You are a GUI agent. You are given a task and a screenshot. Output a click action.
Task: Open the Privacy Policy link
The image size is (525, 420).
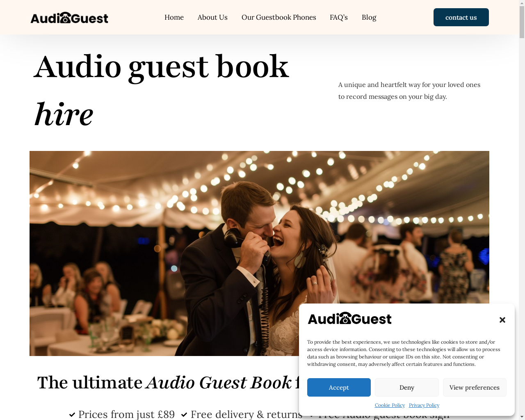point(424,405)
